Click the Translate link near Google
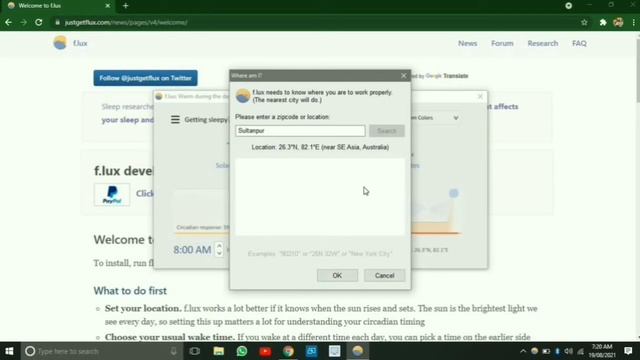This screenshot has height=360, width=640. tap(456, 76)
